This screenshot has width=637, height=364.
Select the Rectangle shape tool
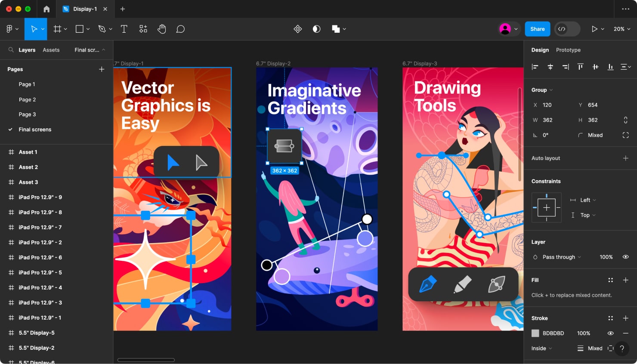click(80, 29)
